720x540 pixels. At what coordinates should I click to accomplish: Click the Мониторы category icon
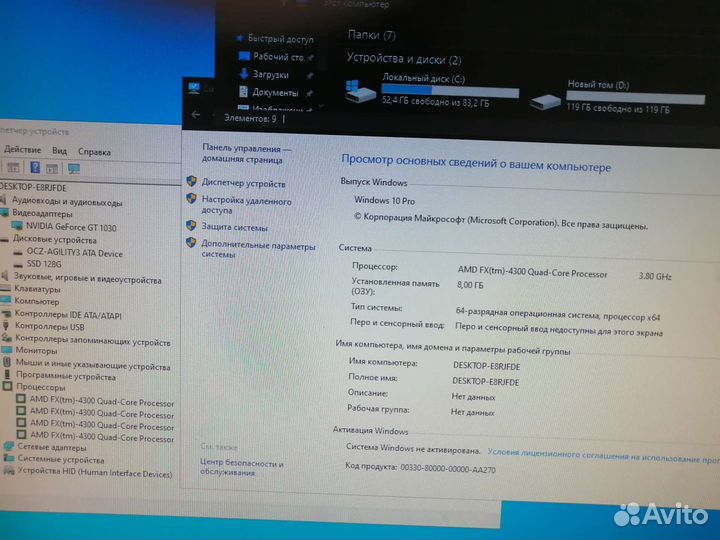click(7, 350)
